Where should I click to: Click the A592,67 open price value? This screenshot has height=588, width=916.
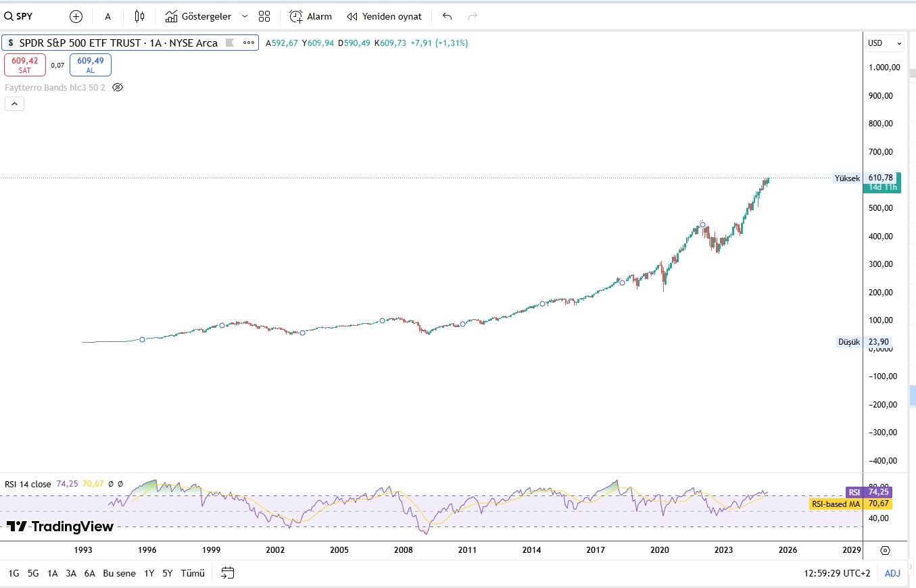click(282, 43)
